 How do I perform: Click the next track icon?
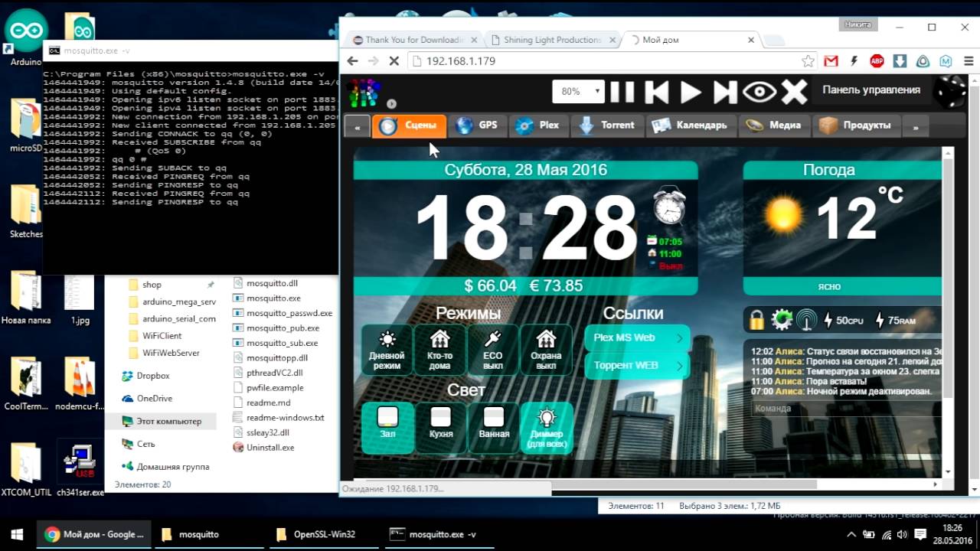coord(724,92)
